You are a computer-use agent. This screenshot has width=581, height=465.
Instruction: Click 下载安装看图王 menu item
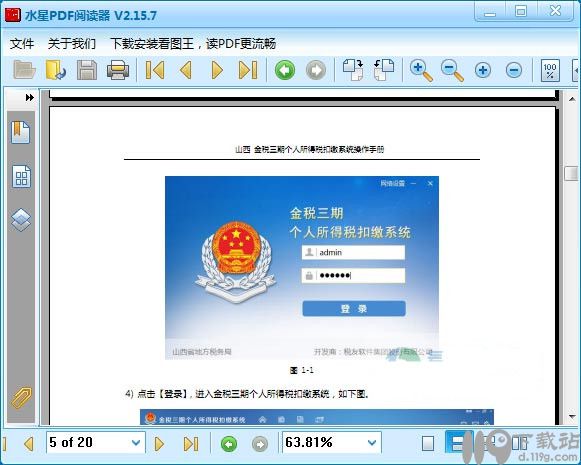(193, 44)
